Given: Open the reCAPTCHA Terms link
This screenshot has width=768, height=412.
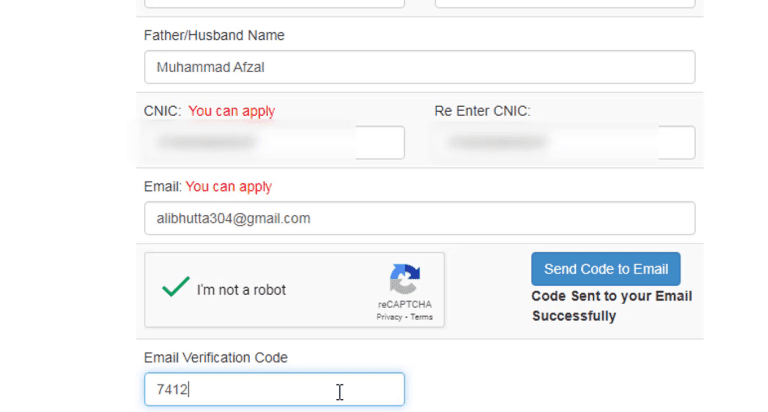Looking at the screenshot, I should [x=422, y=316].
